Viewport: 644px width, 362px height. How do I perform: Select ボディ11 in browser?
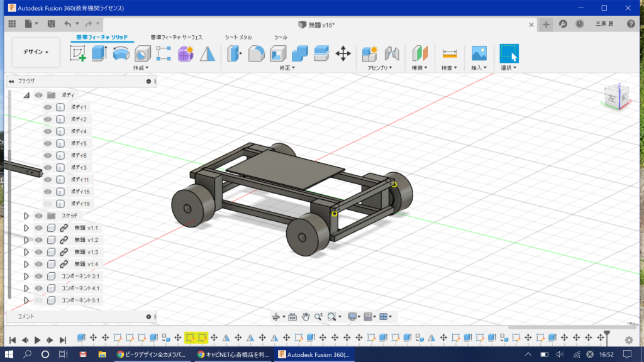[x=79, y=179]
